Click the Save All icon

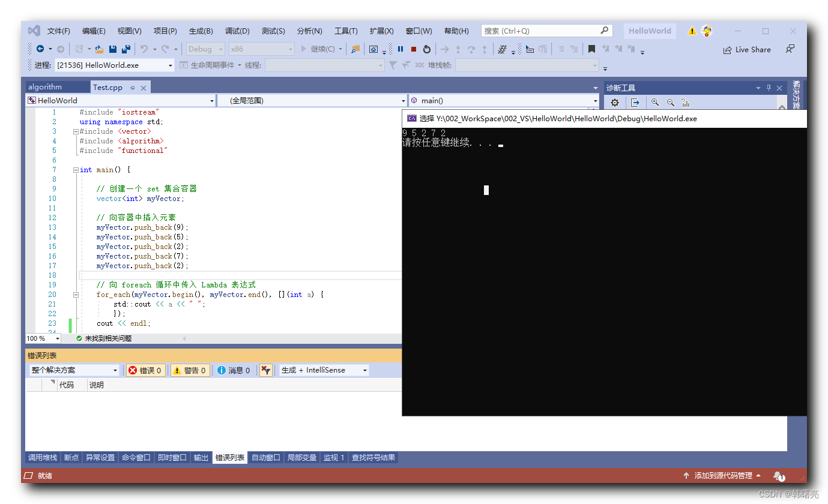[125, 49]
